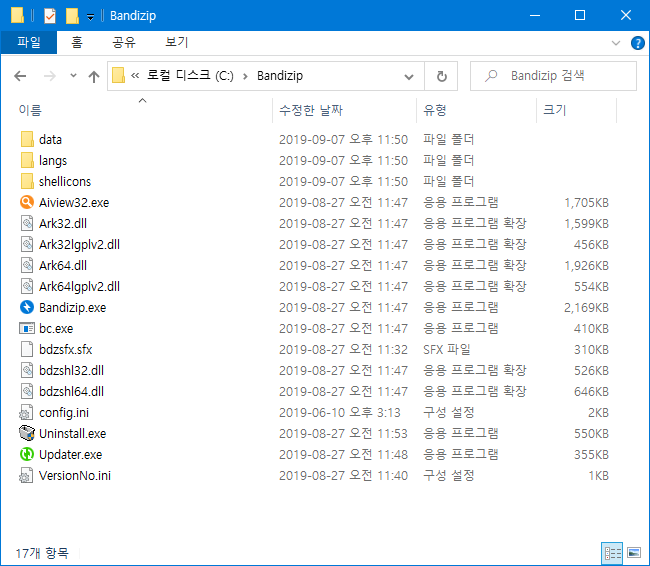Open the Help question mark icon

[638, 43]
